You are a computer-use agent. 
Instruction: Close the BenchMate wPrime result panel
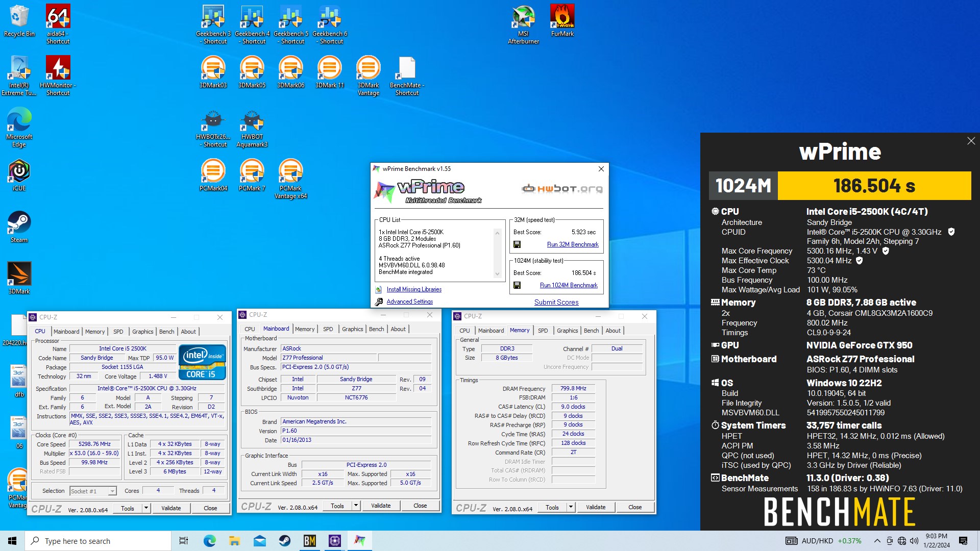pos(971,141)
